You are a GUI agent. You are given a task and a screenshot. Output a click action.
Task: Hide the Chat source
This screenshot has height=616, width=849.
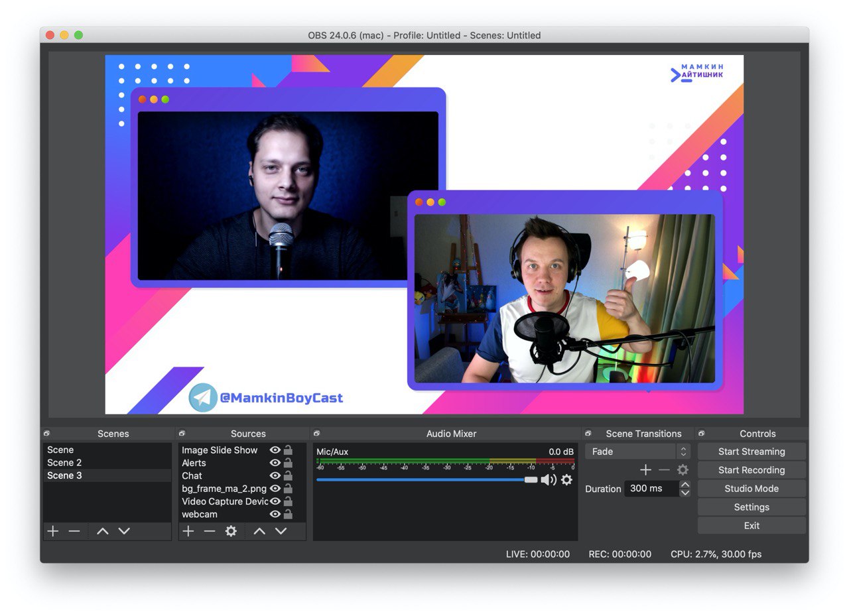pyautogui.click(x=275, y=475)
